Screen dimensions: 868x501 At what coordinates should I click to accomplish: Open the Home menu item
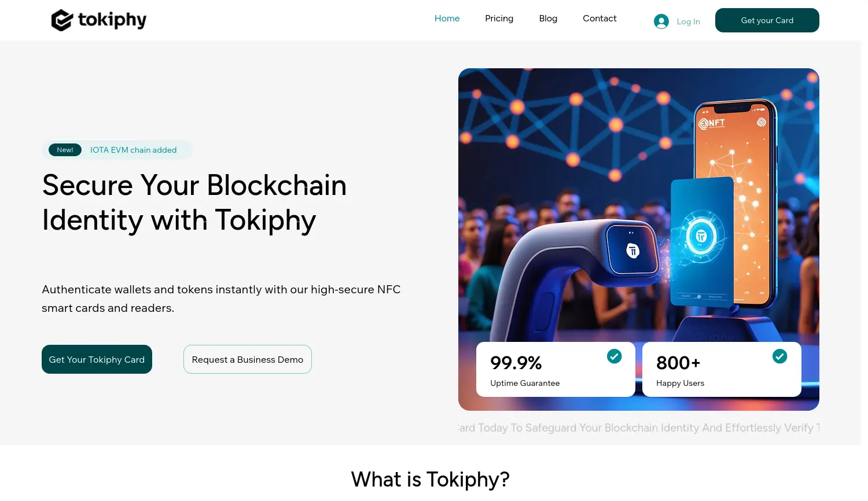coord(447,19)
